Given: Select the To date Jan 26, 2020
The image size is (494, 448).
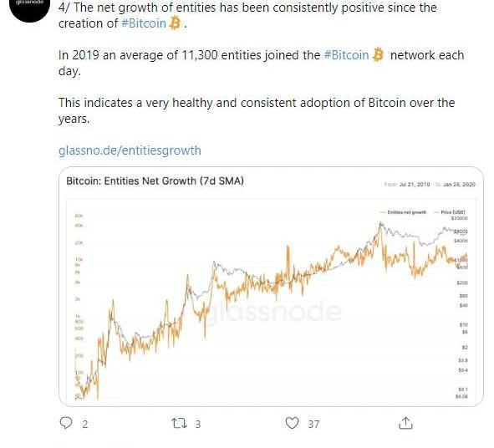Looking at the screenshot, I should 459,185.
